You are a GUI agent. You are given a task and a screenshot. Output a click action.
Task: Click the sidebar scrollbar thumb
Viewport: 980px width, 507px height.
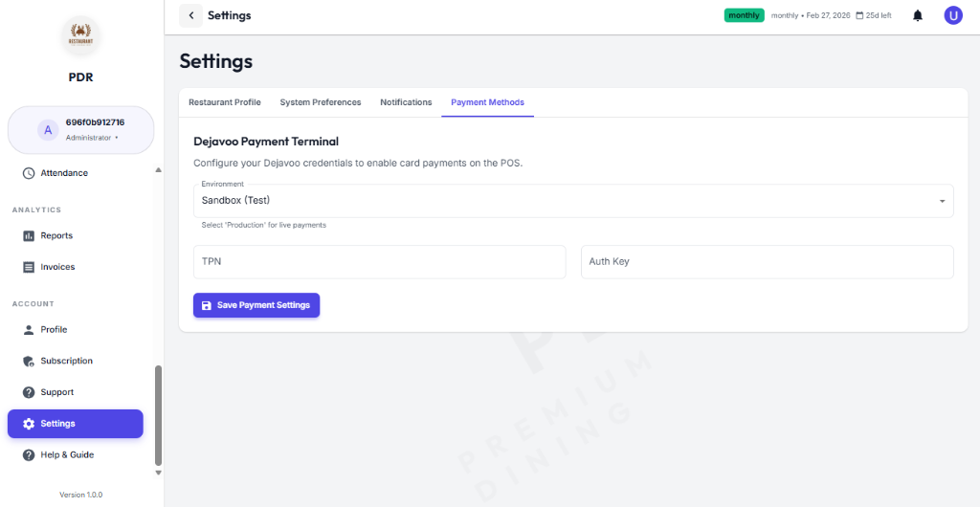(158, 415)
